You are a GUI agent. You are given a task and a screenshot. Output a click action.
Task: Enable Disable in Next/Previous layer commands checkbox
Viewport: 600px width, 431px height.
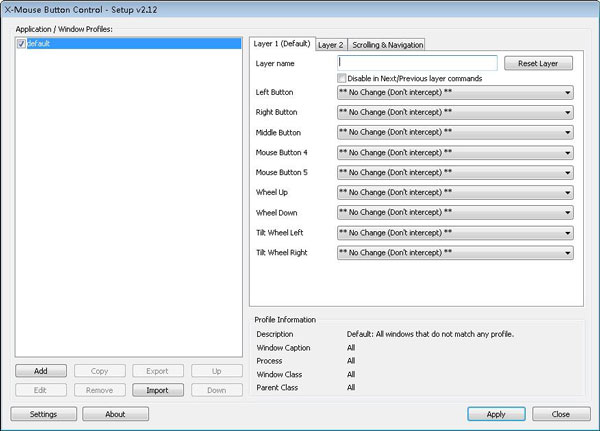(342, 78)
